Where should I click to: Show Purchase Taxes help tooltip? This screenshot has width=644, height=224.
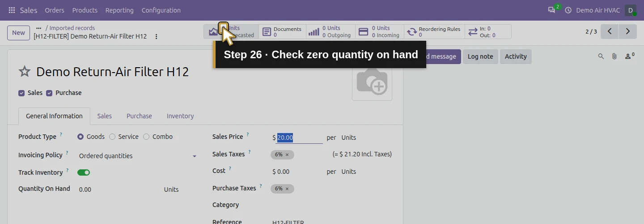261,186
